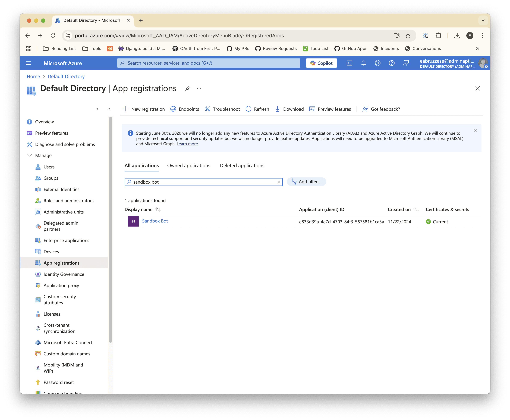Open Diagnose and solve problems
This screenshot has width=510, height=420.
coord(65,144)
